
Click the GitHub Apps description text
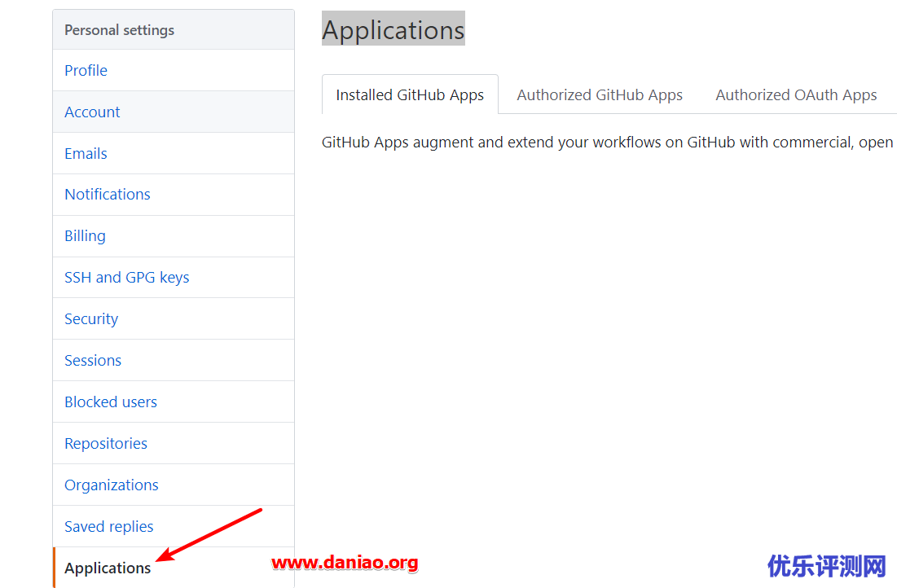click(608, 143)
